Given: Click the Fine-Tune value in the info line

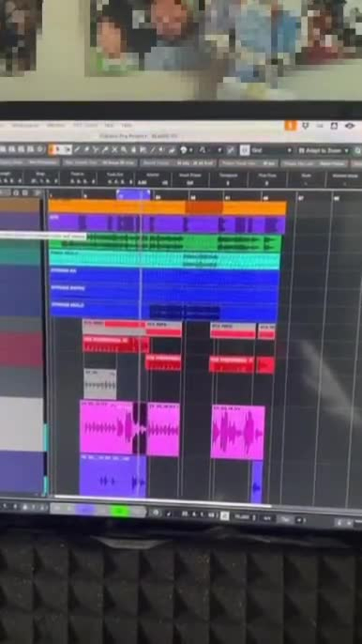Looking at the screenshot, I should 267,183.
